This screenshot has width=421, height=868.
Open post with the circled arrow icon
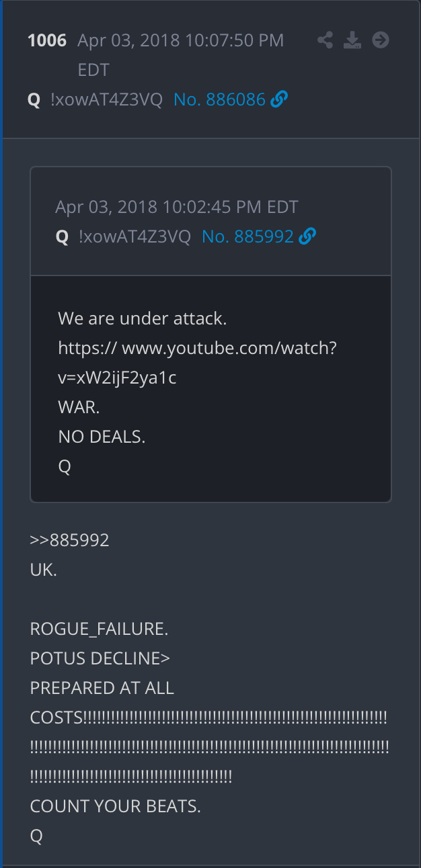coord(381,40)
